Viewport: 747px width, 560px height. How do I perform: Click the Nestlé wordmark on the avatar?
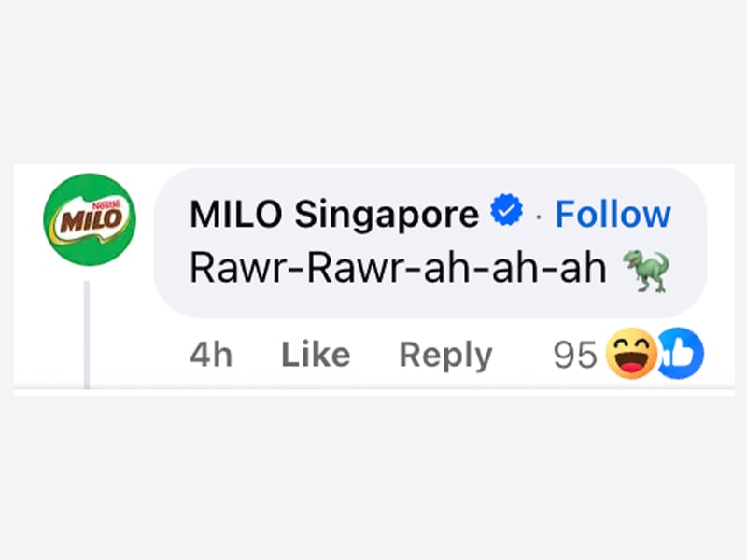[x=105, y=203]
